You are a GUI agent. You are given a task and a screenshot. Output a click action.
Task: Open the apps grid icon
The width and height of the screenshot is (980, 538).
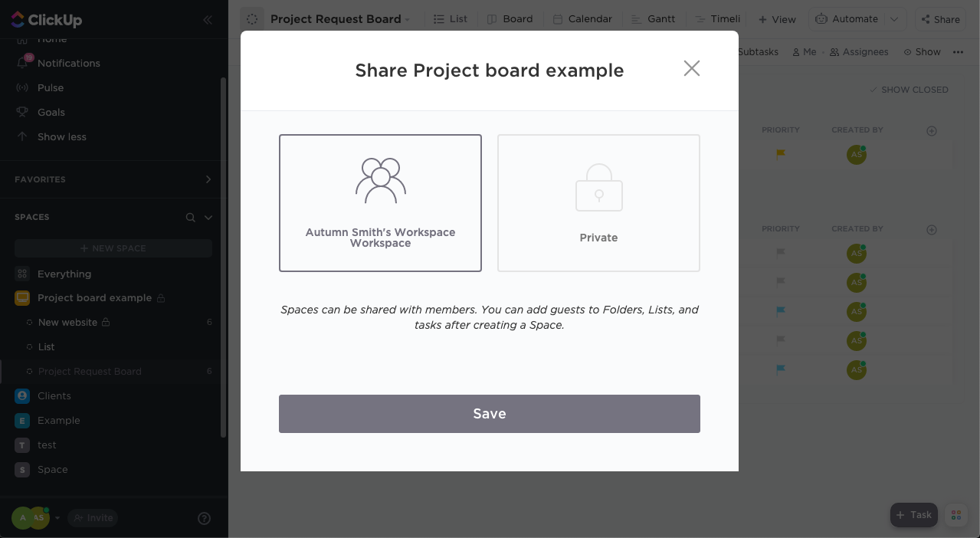pyautogui.click(x=955, y=515)
